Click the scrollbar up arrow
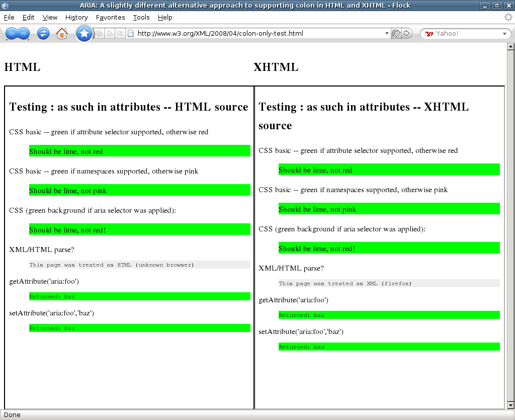Screen dimensions: 515x420 pyautogui.click(x=510, y=46)
